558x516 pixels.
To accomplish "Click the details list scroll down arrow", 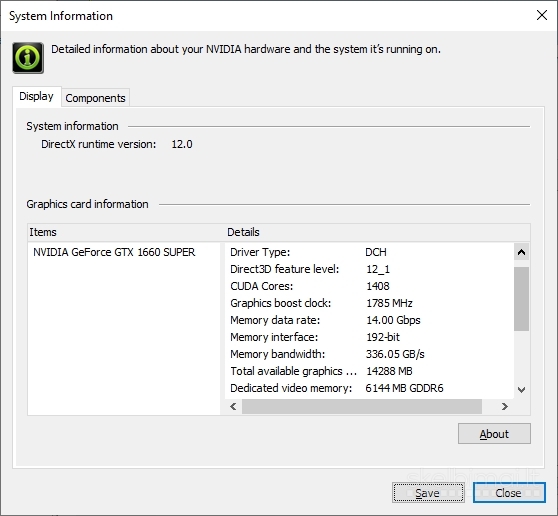I will [x=521, y=390].
